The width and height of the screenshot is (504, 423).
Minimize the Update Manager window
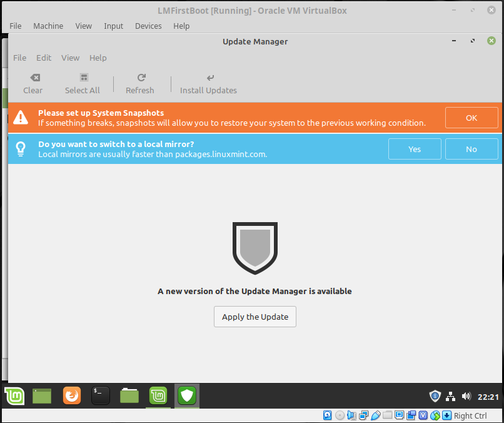[x=454, y=41]
